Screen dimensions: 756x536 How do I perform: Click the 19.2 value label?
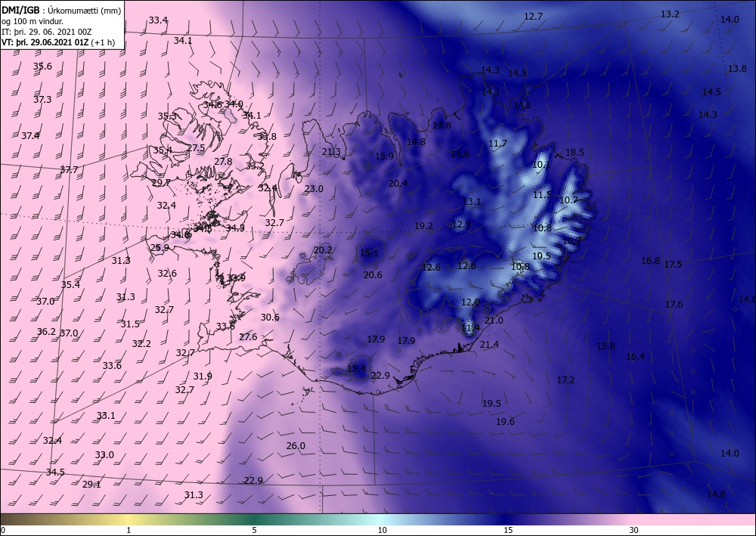point(423,226)
